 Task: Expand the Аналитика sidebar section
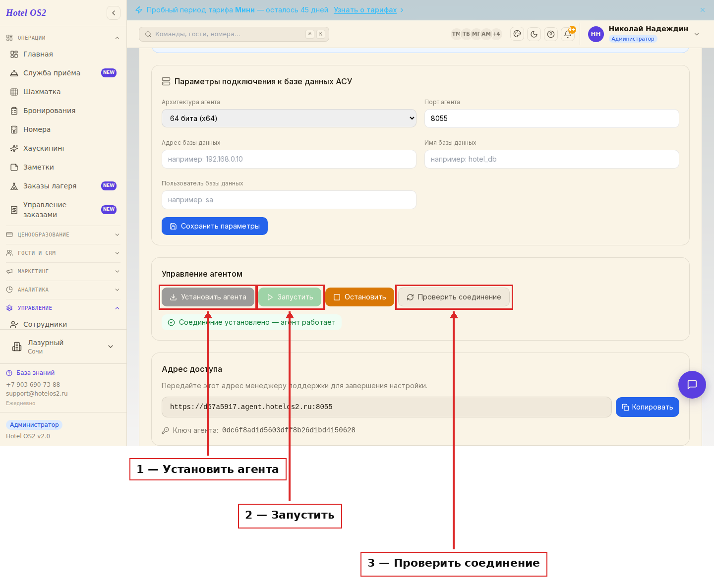pos(63,290)
